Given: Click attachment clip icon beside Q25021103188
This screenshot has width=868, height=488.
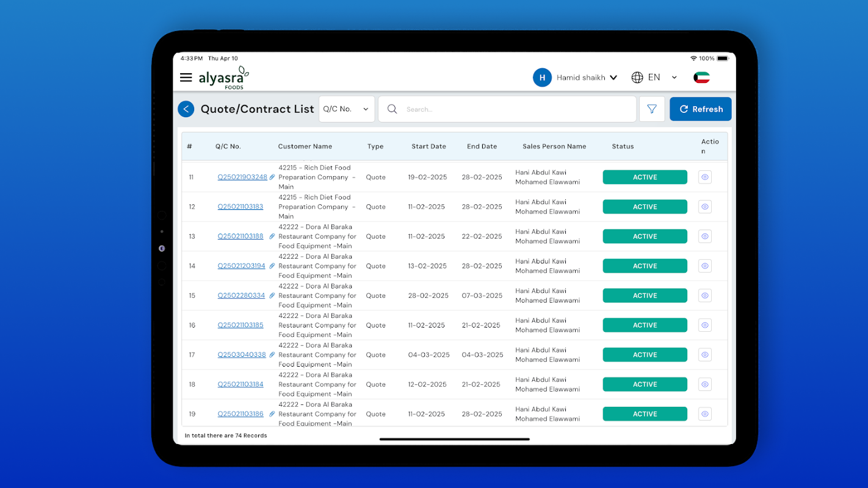Looking at the screenshot, I should tap(272, 236).
